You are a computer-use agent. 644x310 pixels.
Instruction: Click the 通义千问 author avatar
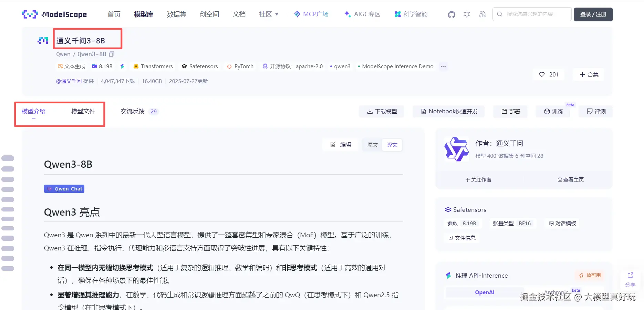pos(457,149)
